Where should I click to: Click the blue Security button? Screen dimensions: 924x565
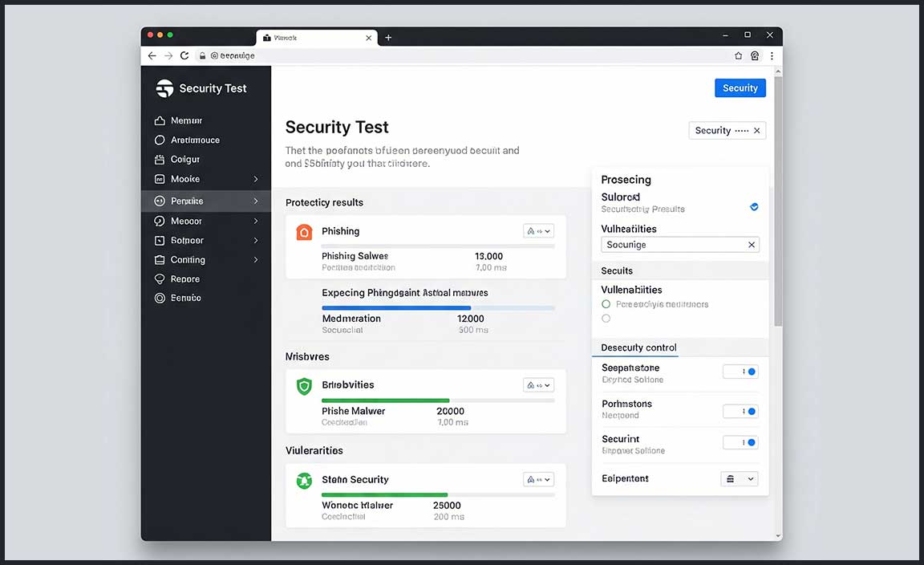click(740, 88)
